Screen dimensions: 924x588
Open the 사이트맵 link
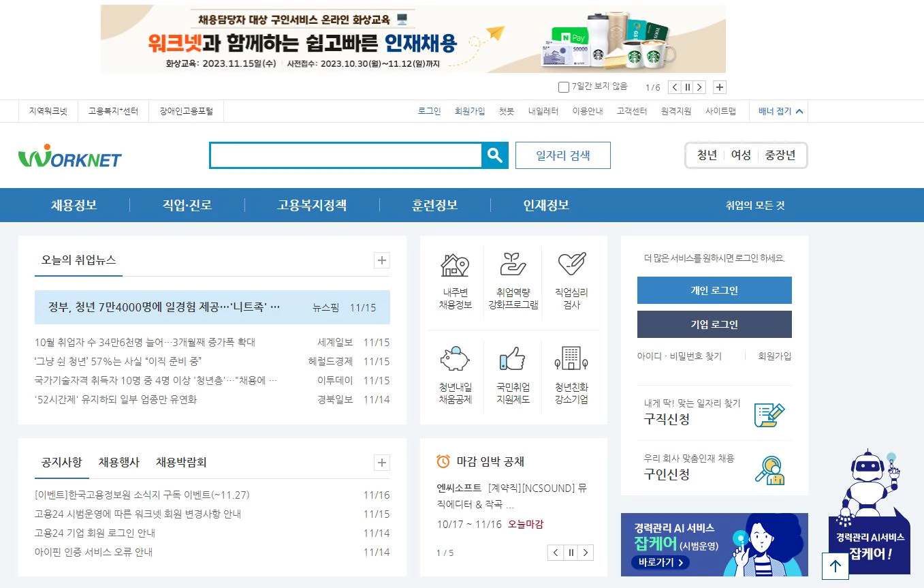[x=720, y=111]
